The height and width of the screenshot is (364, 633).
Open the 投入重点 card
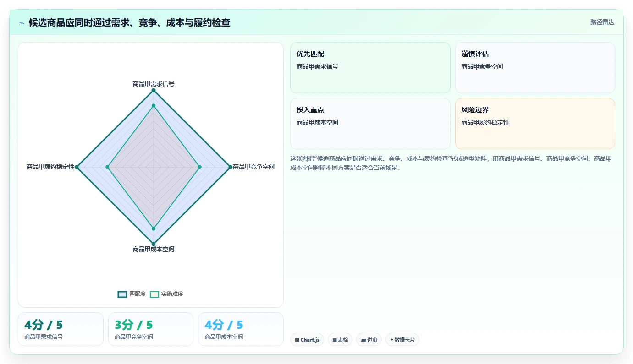(x=370, y=124)
